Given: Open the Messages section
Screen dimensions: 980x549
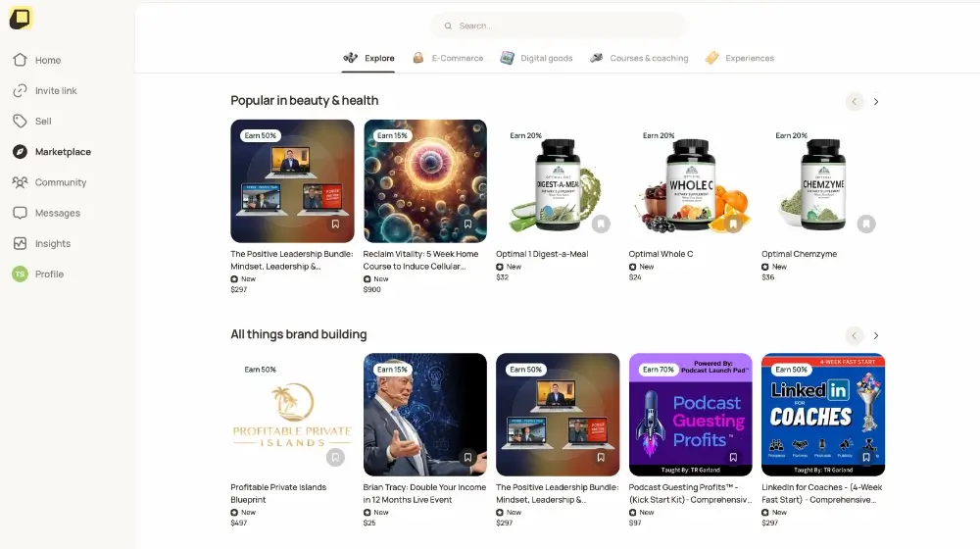Looking at the screenshot, I should [x=46, y=213].
